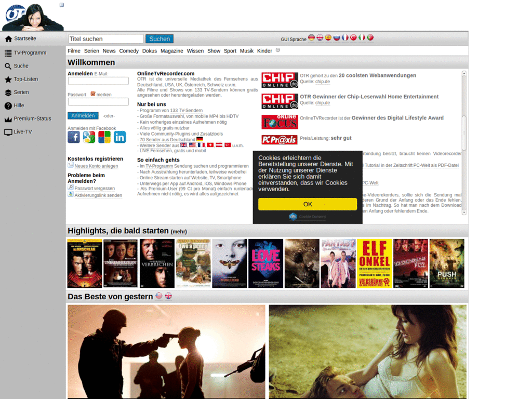Click the Titel suchen search field
This screenshot has height=399, width=532.
106,39
